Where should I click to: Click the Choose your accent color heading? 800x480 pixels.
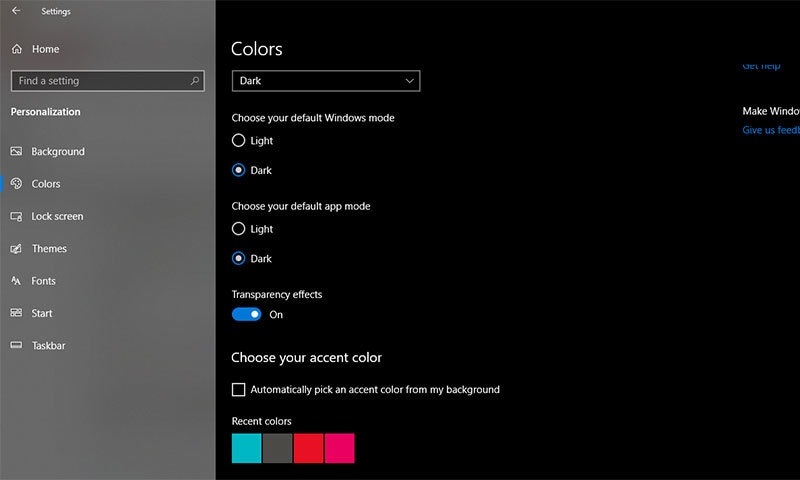tap(306, 358)
